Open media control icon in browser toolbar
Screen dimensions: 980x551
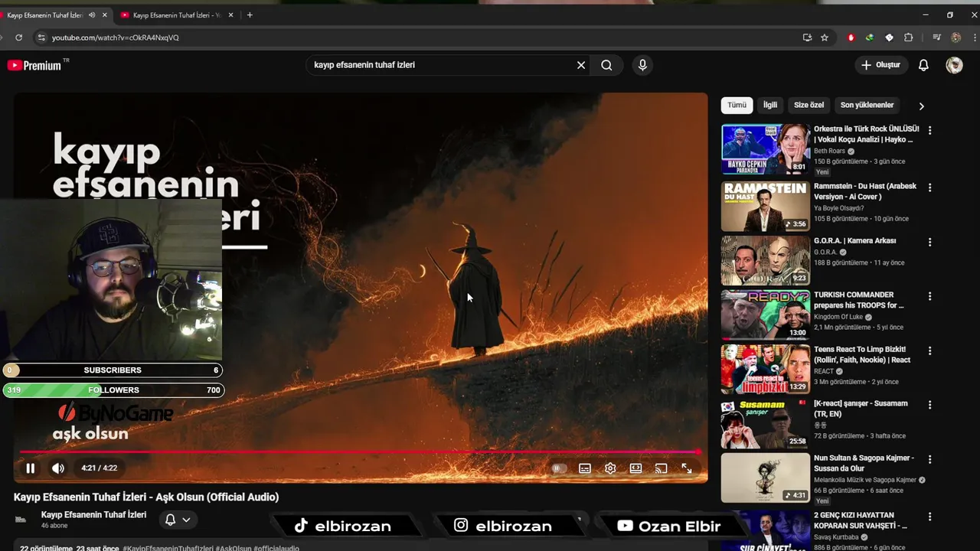tap(936, 37)
